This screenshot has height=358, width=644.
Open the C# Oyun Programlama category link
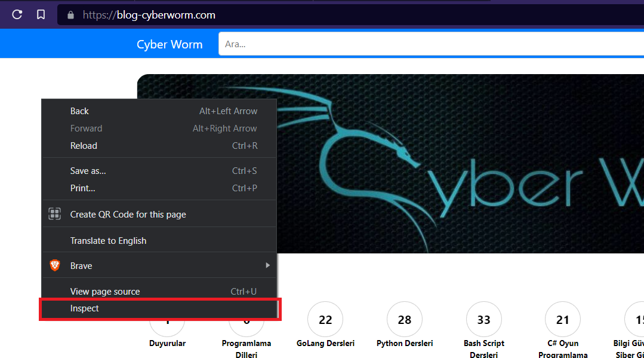[563, 349]
